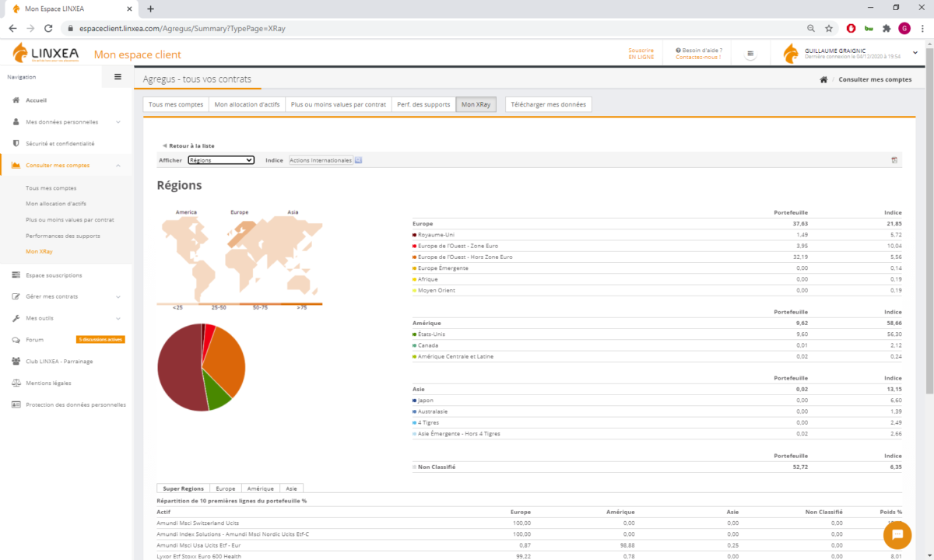Click the États-Unis green legend swatch
The height and width of the screenshot is (560, 934).
415,334
